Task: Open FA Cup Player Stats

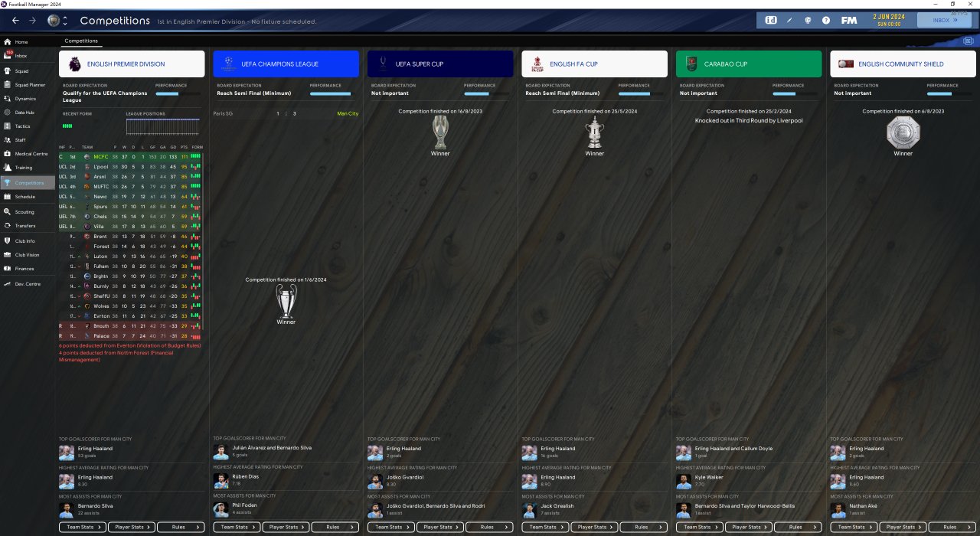Action: click(595, 527)
